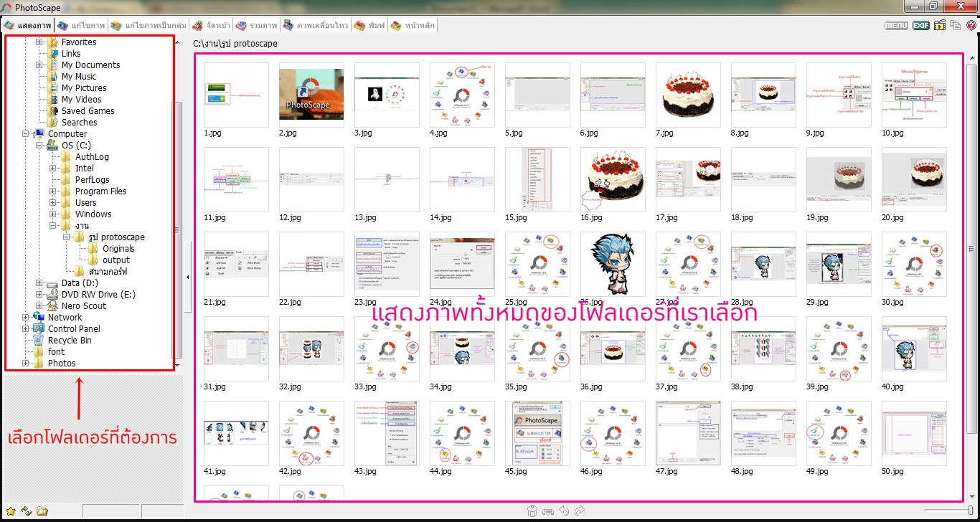
Task: Click the folder path C:\งาน\รูป protoscape
Action: pos(235,44)
